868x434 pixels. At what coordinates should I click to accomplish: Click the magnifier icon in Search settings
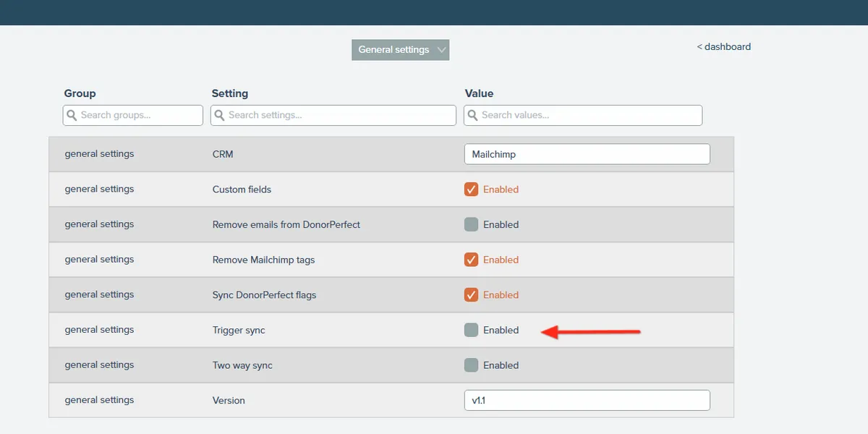point(220,115)
